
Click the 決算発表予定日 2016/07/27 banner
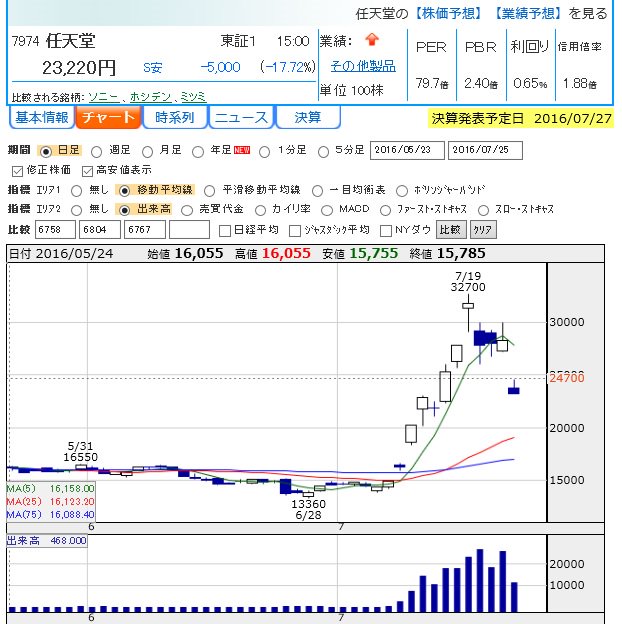521,119
